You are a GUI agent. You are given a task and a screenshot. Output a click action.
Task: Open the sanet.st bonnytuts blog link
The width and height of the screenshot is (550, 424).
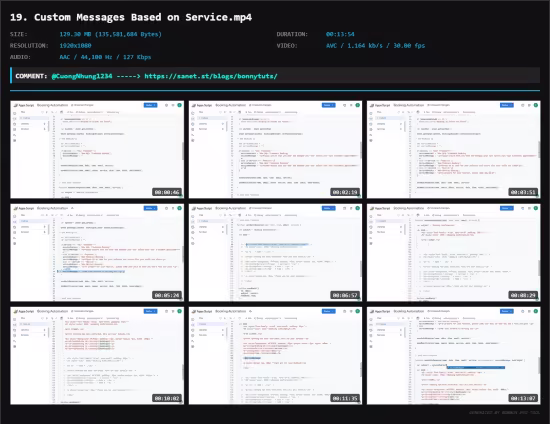[x=211, y=76]
